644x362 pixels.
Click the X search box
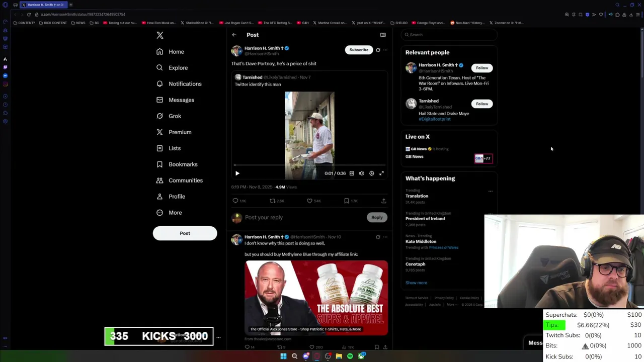[449, 35]
